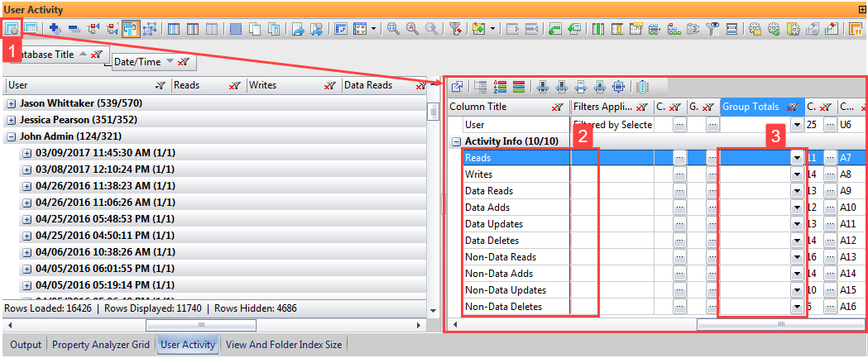
Task: Click the folder with gear icon
Action: [794, 28]
